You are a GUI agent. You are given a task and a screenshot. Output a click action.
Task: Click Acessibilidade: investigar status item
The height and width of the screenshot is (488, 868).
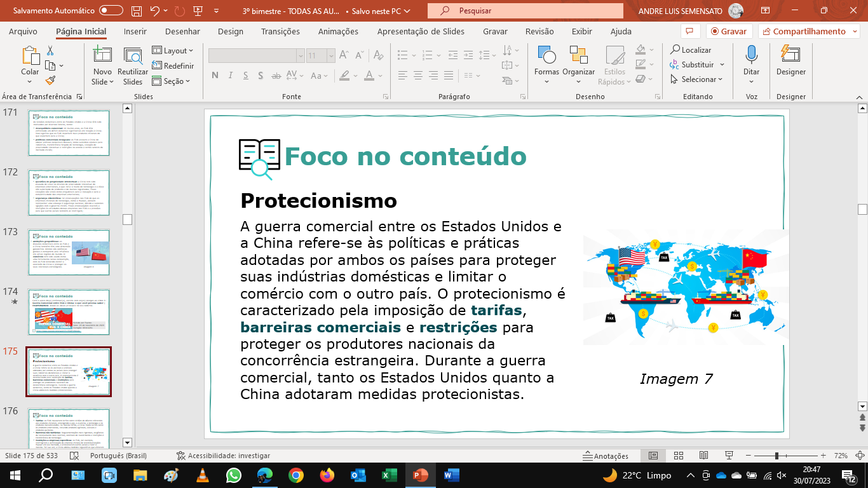[223, 456]
